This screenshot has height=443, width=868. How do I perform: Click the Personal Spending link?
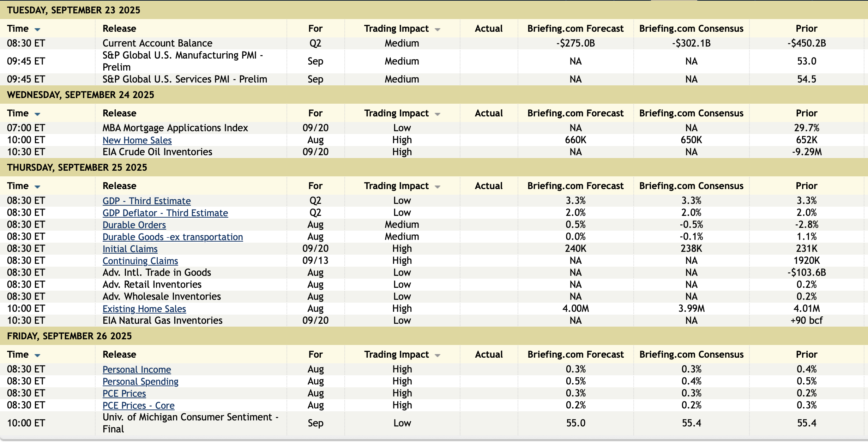(x=140, y=382)
